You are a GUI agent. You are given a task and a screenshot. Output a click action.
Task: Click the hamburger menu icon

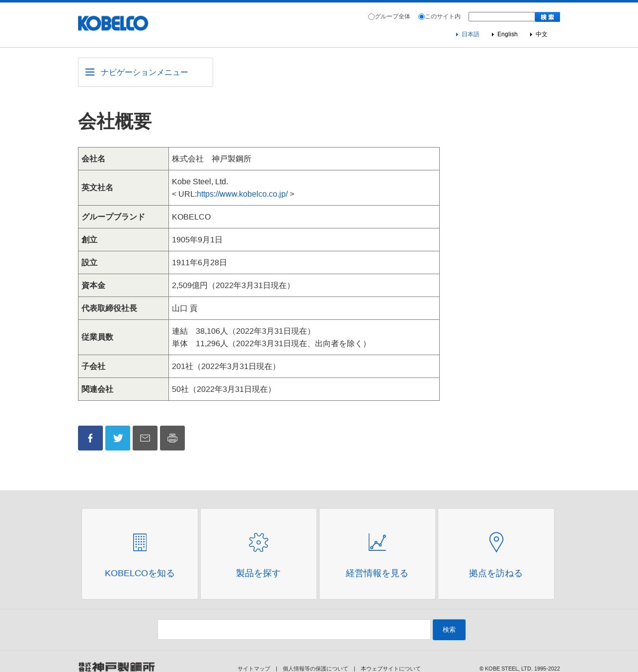tap(90, 73)
